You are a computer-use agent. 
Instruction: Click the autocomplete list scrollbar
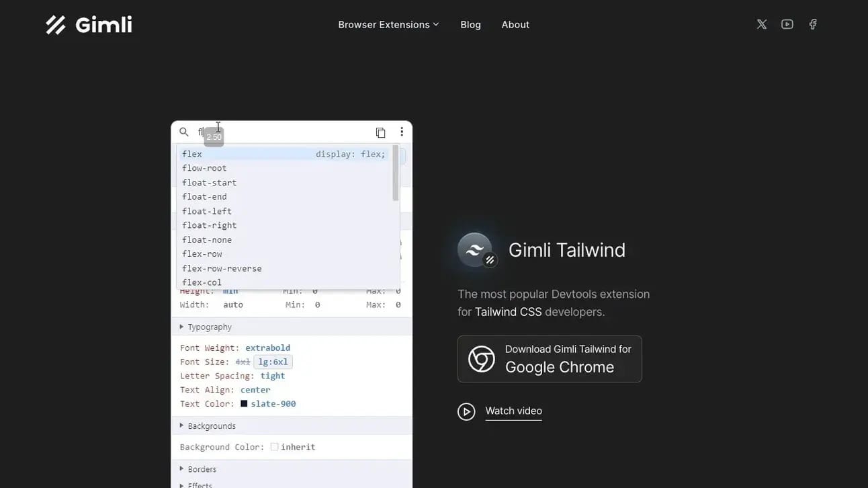coord(395,173)
